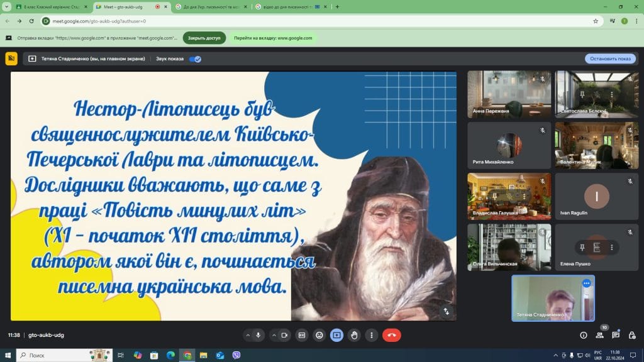Select Валентина Мулик's video tile
This screenshot has width=644, height=362.
coord(597,145)
